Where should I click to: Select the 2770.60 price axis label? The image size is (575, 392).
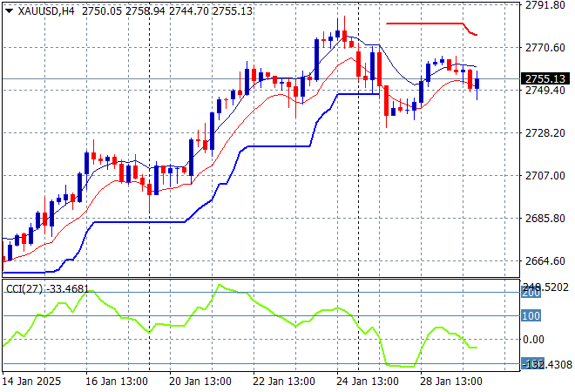coord(545,48)
